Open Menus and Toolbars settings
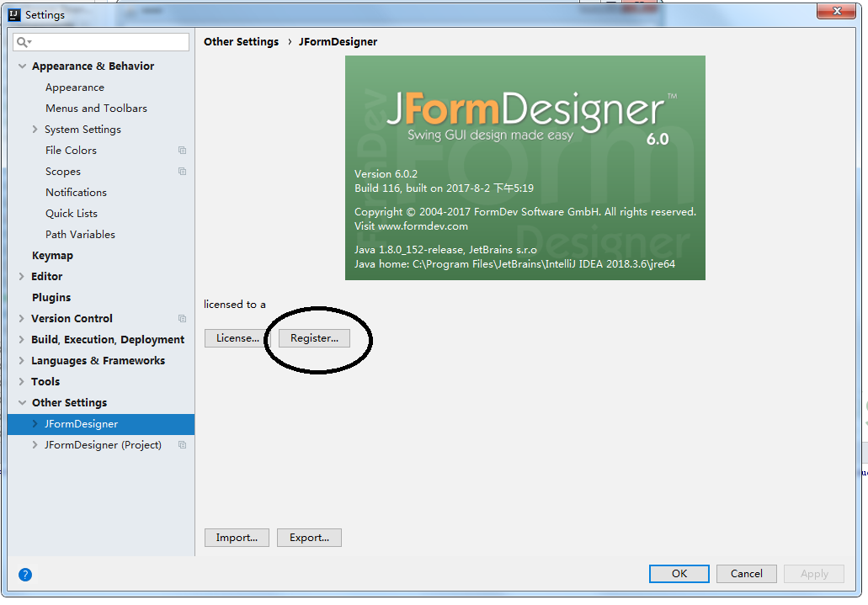 [x=96, y=109]
